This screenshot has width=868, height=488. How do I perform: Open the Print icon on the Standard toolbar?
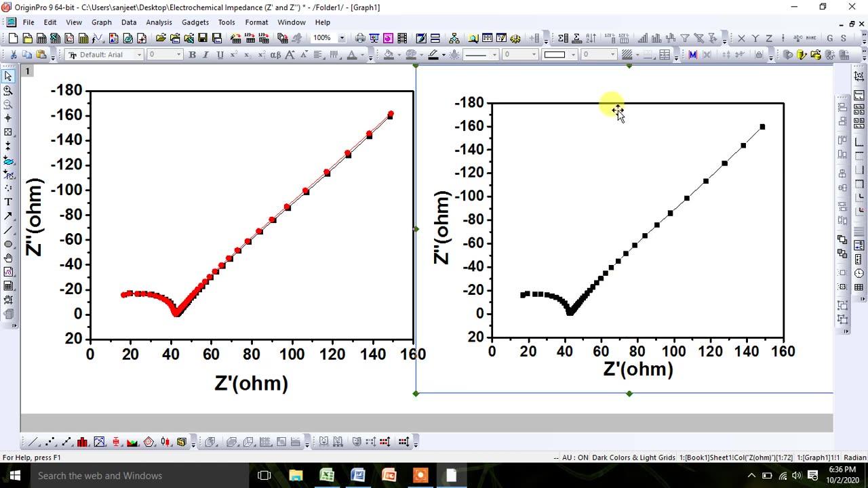coord(361,37)
